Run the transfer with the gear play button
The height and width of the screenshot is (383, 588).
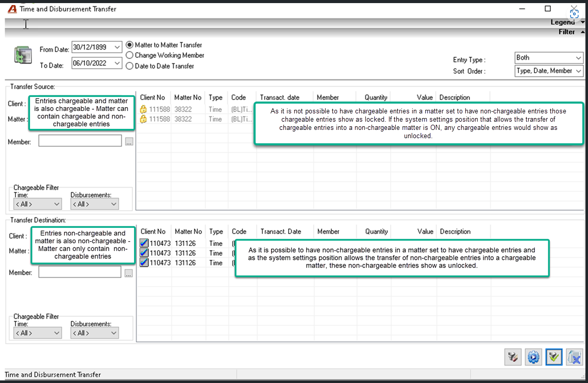533,357
